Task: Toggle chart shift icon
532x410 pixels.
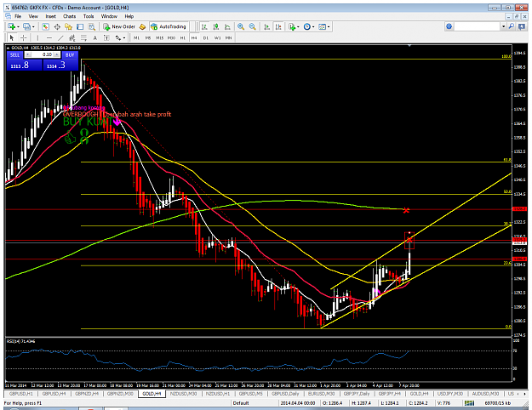Action: click(278, 26)
